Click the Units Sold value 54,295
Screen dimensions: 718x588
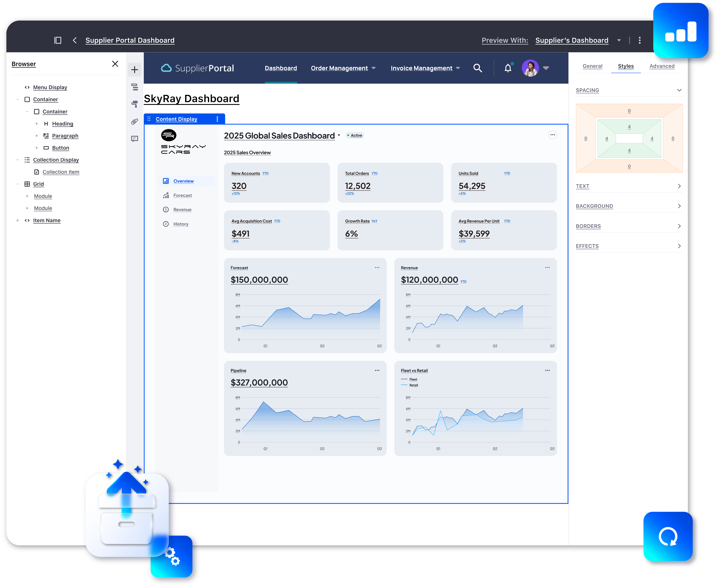click(x=472, y=186)
